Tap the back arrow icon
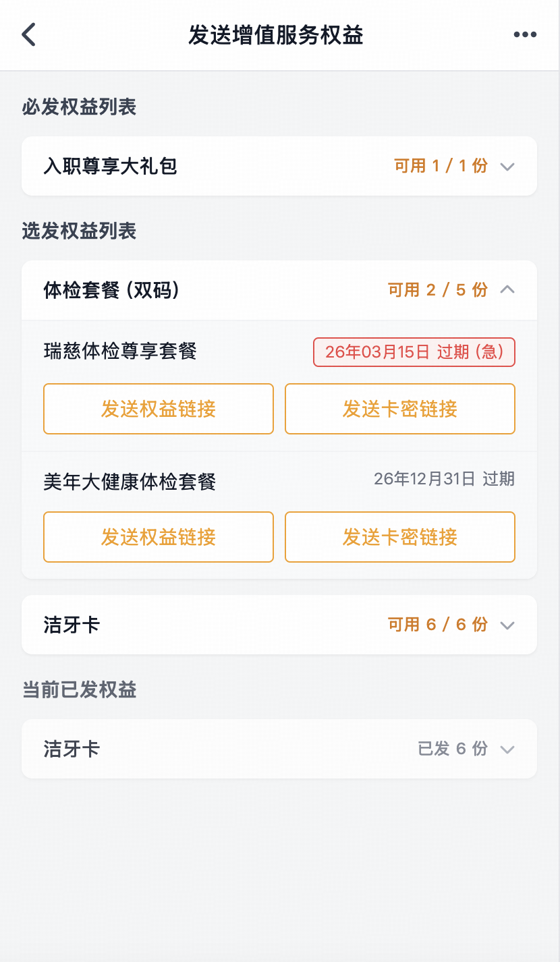The height and width of the screenshot is (962, 560). pyautogui.click(x=28, y=35)
